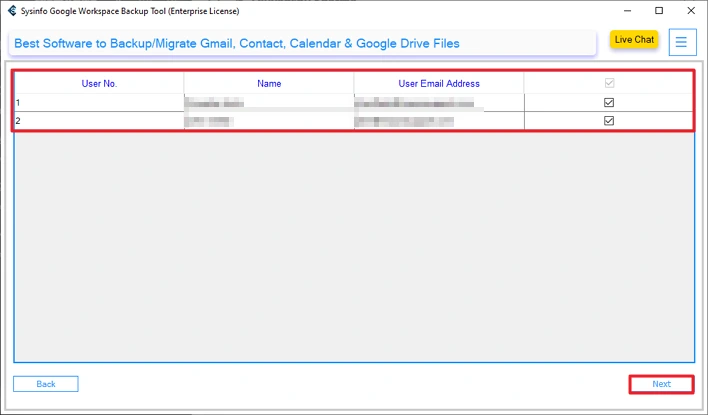This screenshot has width=708, height=415.
Task: Close the Sysinfo Backup Tool window
Action: tap(691, 10)
